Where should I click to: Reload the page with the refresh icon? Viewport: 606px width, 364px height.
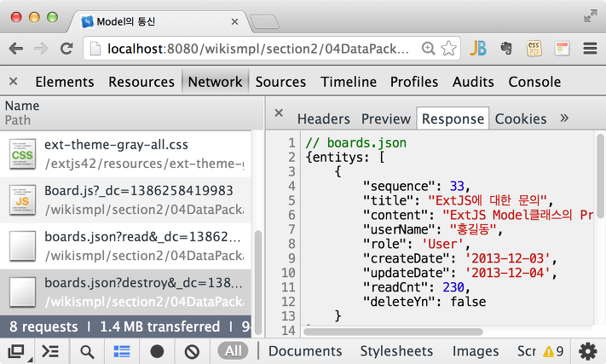tap(66, 49)
